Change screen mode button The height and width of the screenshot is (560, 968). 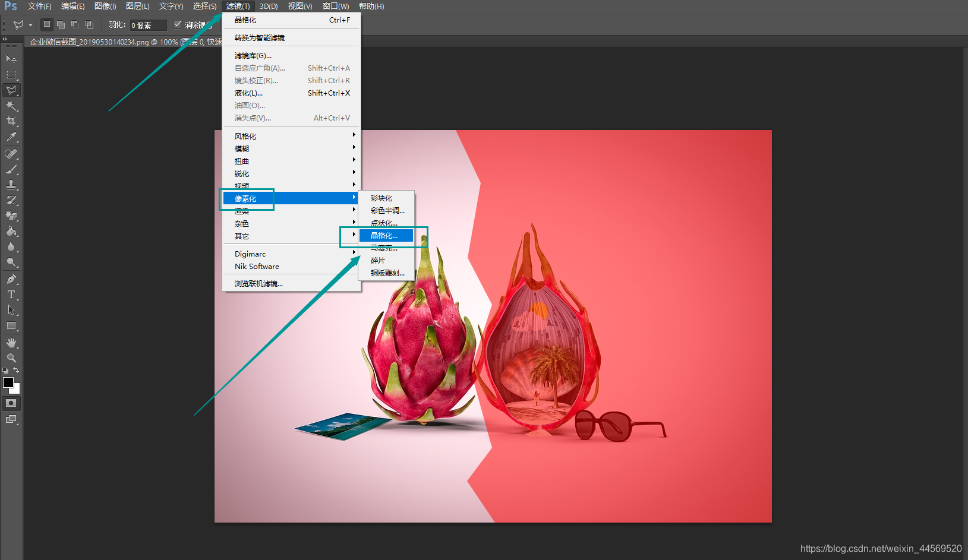pyautogui.click(x=11, y=419)
